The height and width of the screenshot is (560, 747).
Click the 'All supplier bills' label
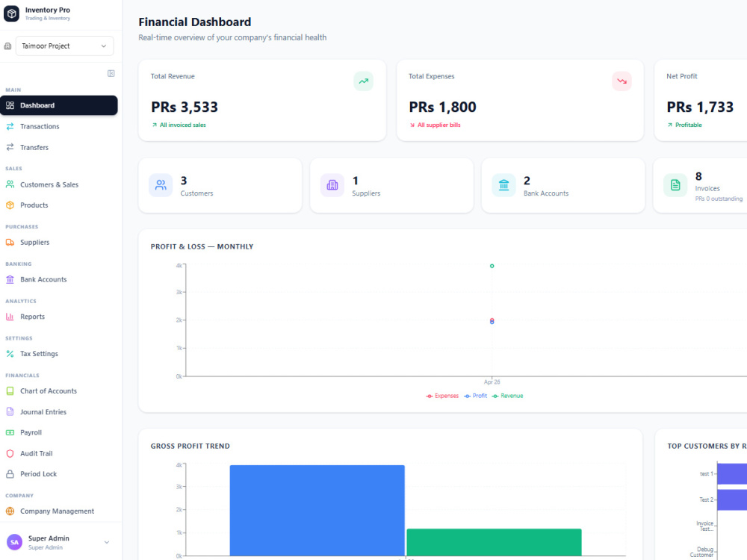click(439, 125)
